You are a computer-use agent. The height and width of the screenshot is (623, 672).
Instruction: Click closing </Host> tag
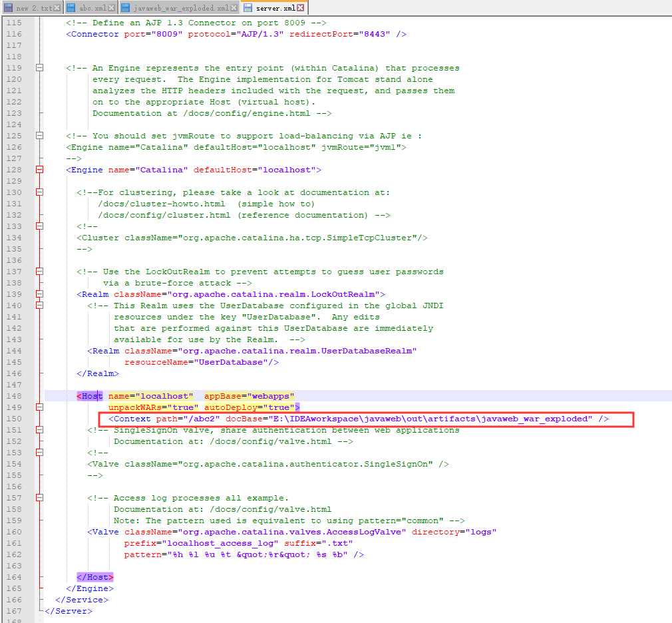point(95,577)
